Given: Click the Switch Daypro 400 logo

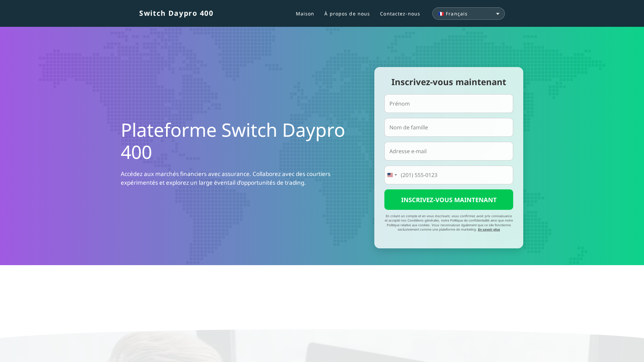Looking at the screenshot, I should pos(176,13).
